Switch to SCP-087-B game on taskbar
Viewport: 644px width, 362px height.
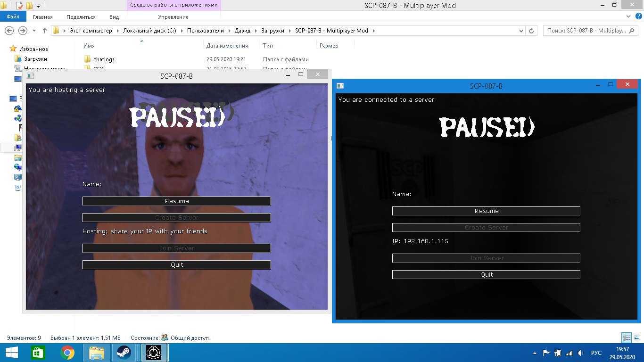pos(153,353)
